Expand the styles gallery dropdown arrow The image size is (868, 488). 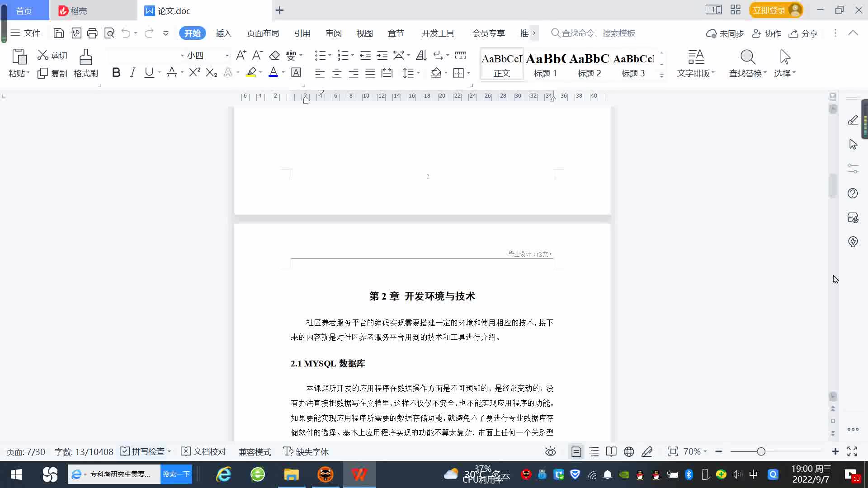(661, 76)
